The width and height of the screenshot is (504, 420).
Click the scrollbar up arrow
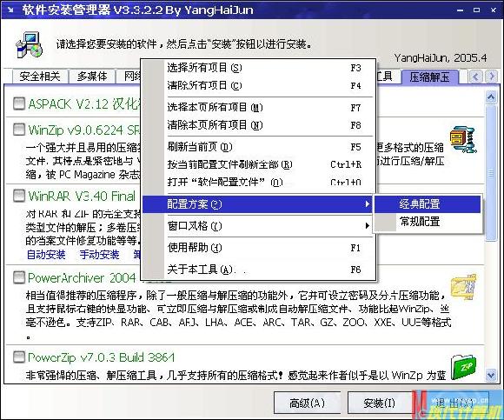click(x=491, y=97)
